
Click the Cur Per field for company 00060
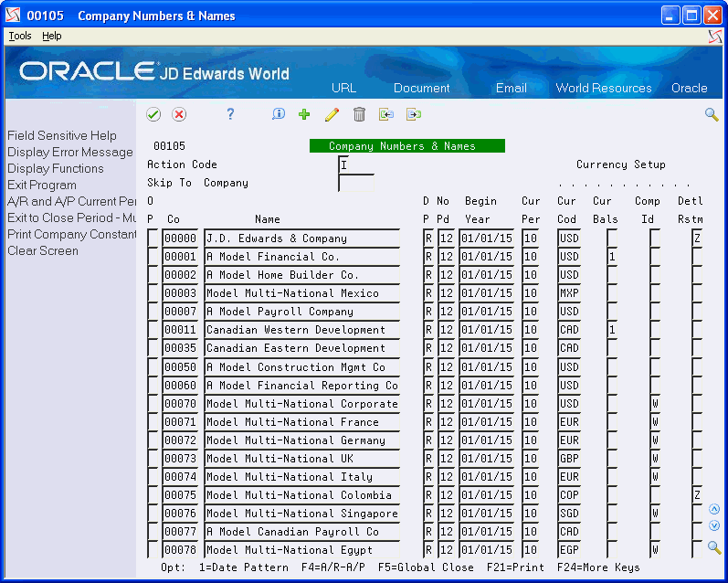click(530, 386)
